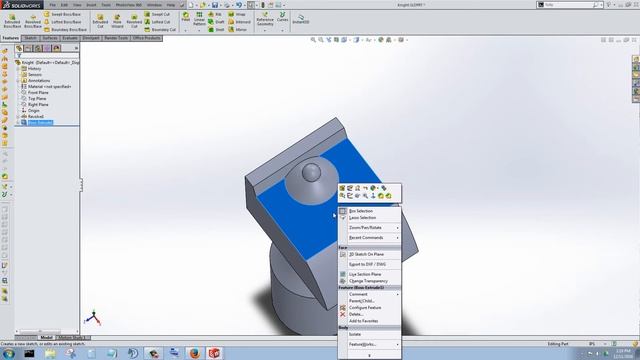Select the Revolved Cut tool
640x360 pixels.
[134, 21]
